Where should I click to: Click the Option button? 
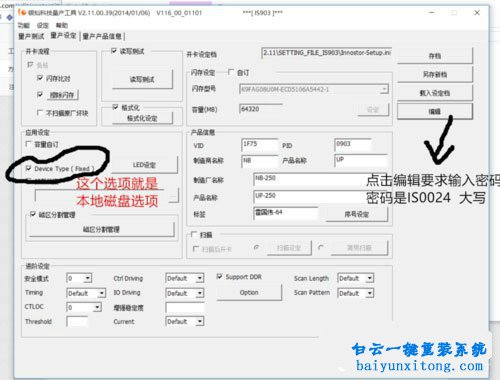(249, 292)
